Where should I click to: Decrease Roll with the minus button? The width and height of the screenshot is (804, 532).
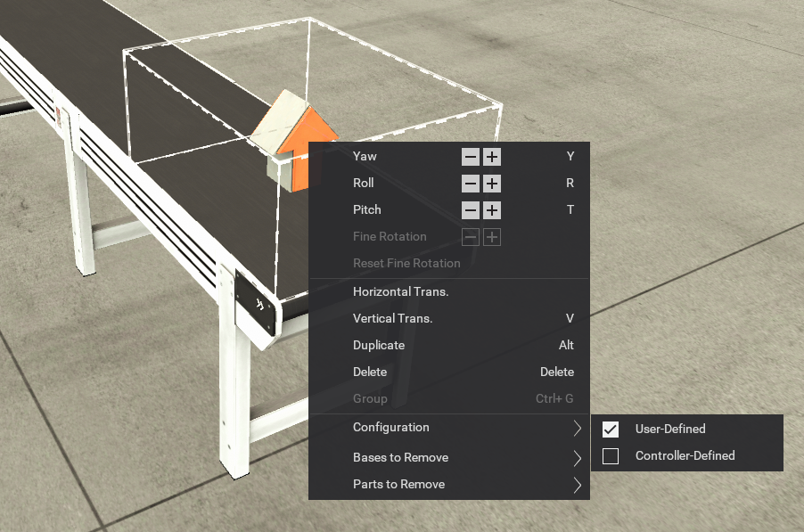[x=471, y=184]
